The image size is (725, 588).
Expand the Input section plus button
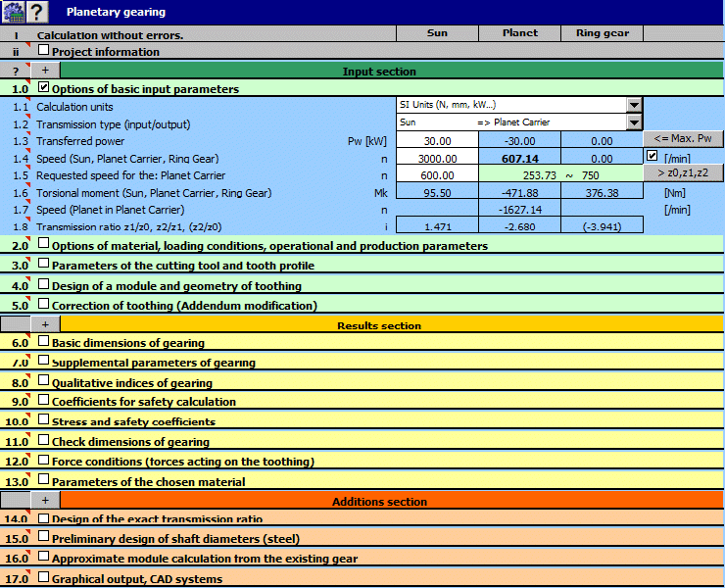tap(45, 71)
